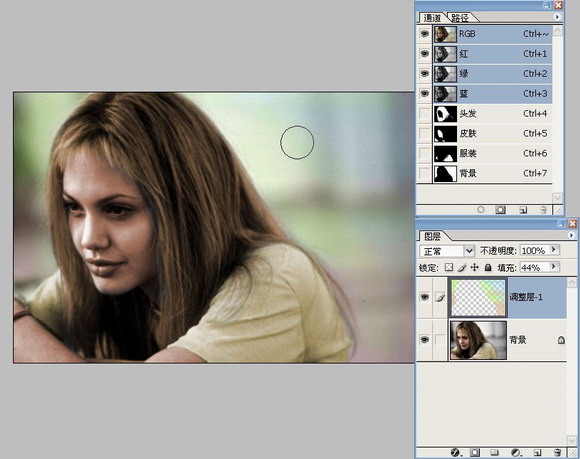The height and width of the screenshot is (459, 580).
Task: Create new channel in Channels panel
Action: (523, 210)
